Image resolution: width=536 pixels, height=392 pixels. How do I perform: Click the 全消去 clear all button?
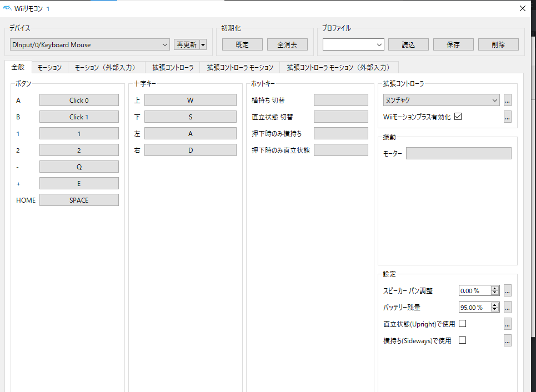tap(287, 45)
